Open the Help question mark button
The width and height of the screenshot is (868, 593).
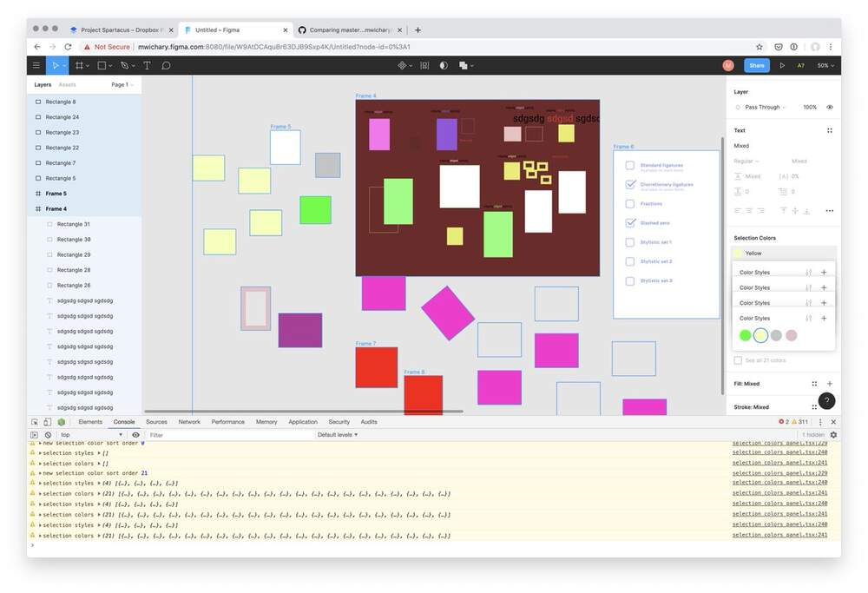(826, 400)
